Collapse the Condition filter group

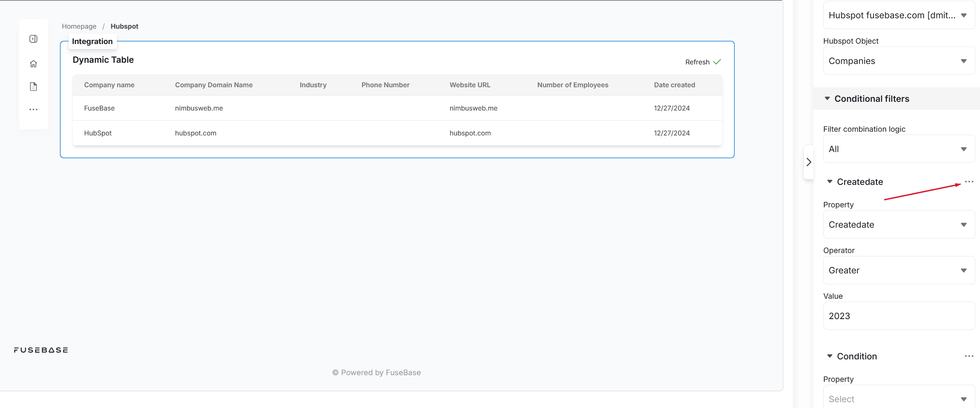tap(830, 356)
